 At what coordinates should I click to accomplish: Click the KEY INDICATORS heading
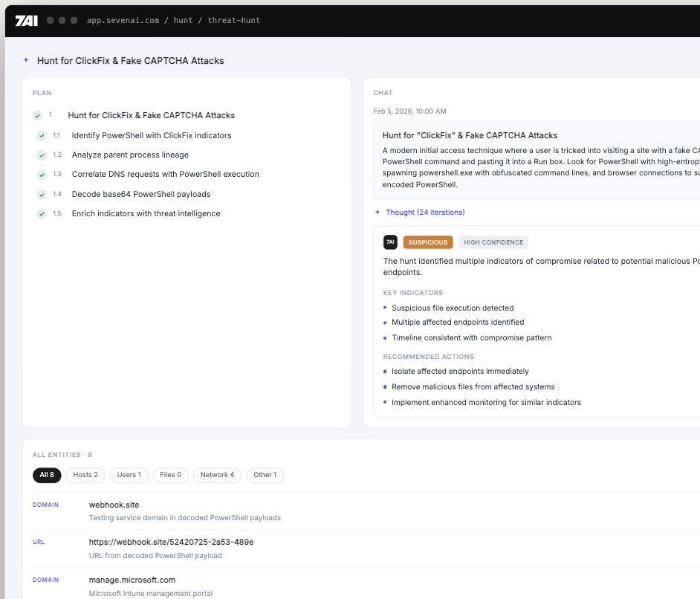click(412, 293)
